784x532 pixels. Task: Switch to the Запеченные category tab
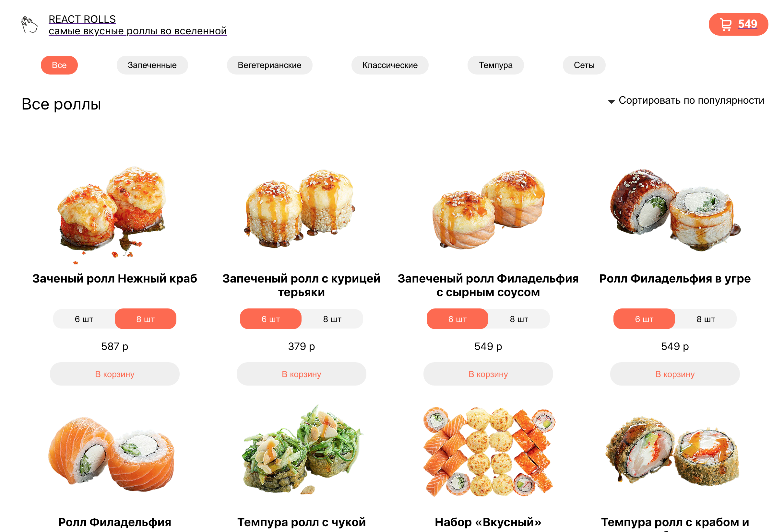(x=152, y=65)
